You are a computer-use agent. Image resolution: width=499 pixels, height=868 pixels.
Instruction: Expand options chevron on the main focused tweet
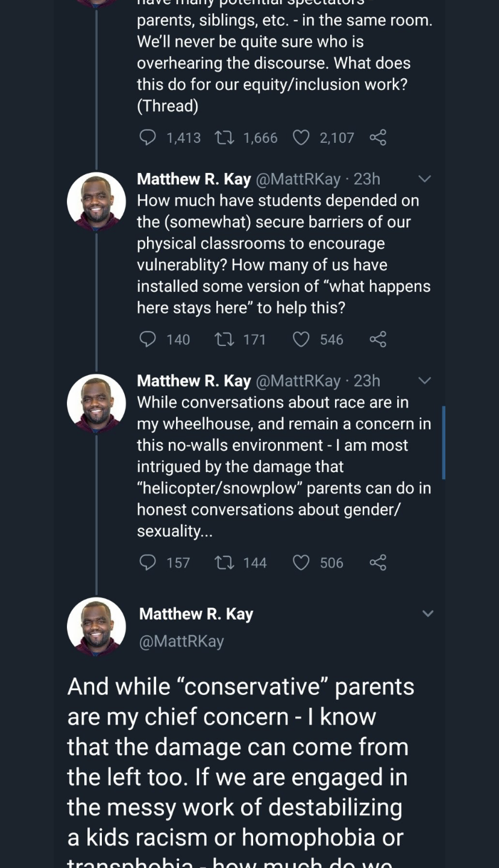(x=428, y=614)
